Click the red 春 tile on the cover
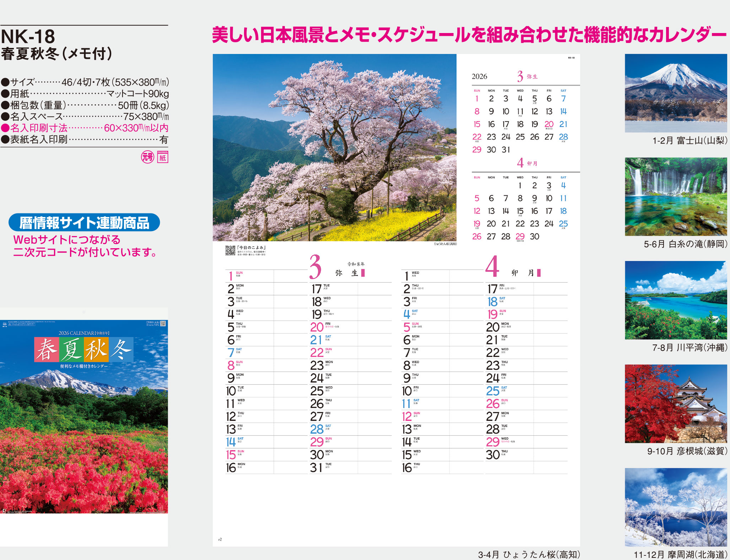Image resolution: width=730 pixels, height=560 pixels. (x=47, y=349)
